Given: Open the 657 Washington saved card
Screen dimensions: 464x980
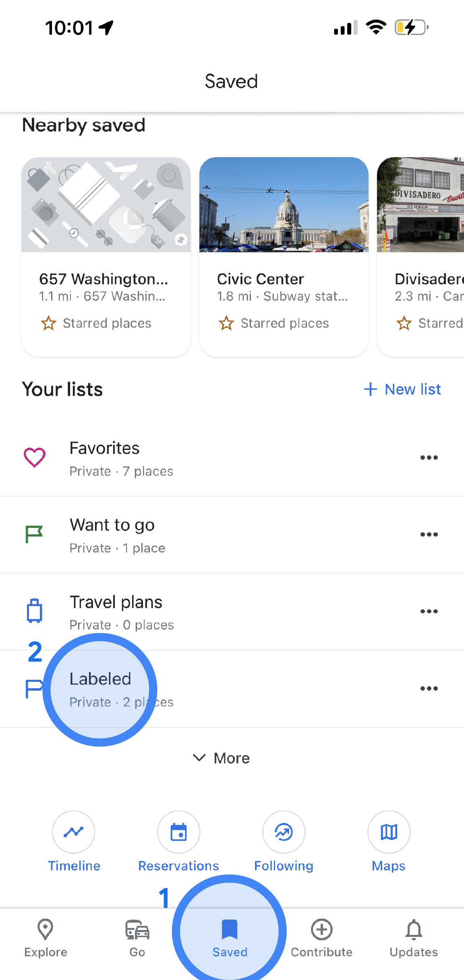Looking at the screenshot, I should (x=106, y=257).
